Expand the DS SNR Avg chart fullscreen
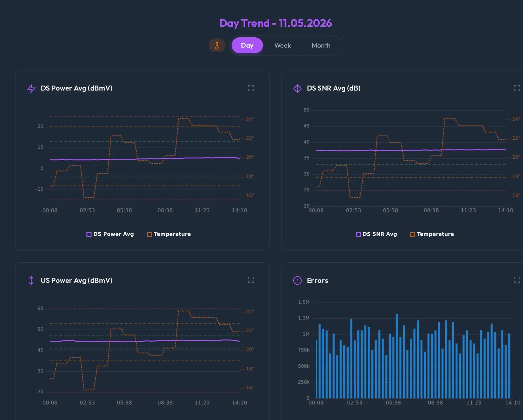This screenshot has width=523, height=420. pos(517,88)
